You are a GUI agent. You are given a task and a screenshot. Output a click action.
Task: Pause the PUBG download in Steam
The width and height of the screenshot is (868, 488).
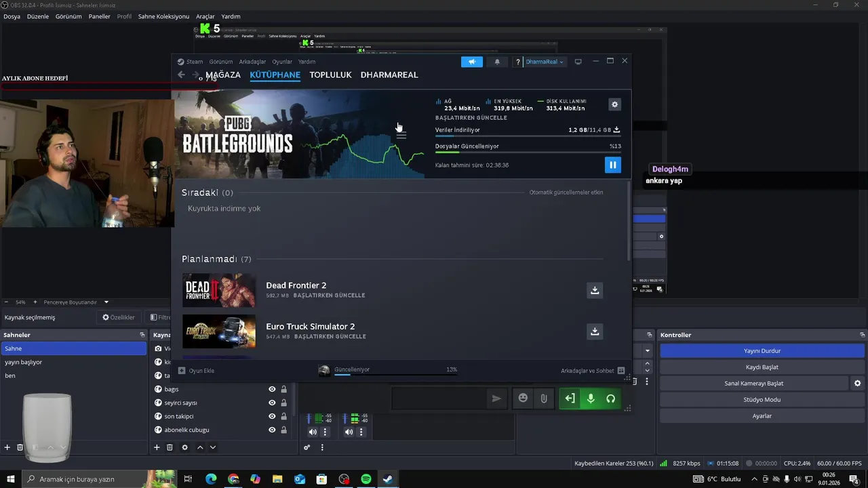point(612,165)
